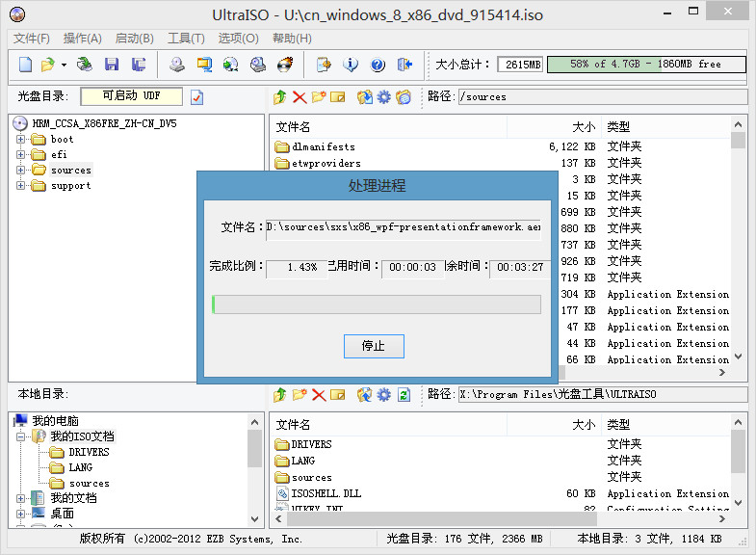Save the ISO with floppy disk icon
756x555 pixels.
click(112, 65)
